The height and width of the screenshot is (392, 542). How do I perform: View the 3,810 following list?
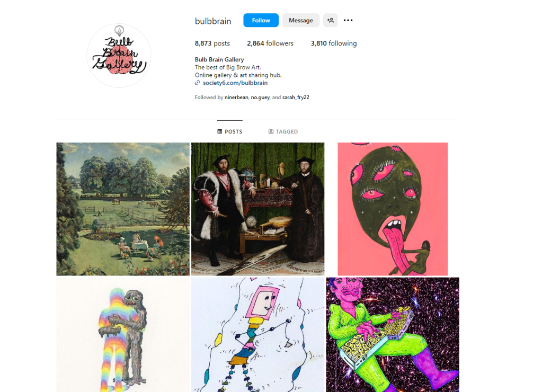point(334,43)
